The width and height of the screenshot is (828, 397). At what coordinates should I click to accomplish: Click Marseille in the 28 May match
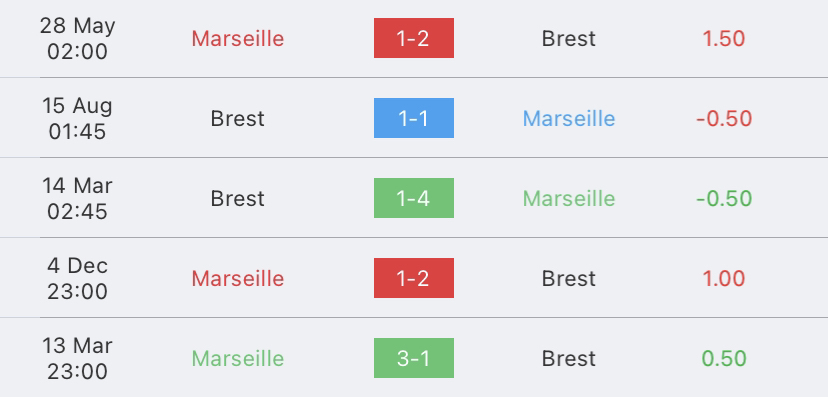[238, 39]
